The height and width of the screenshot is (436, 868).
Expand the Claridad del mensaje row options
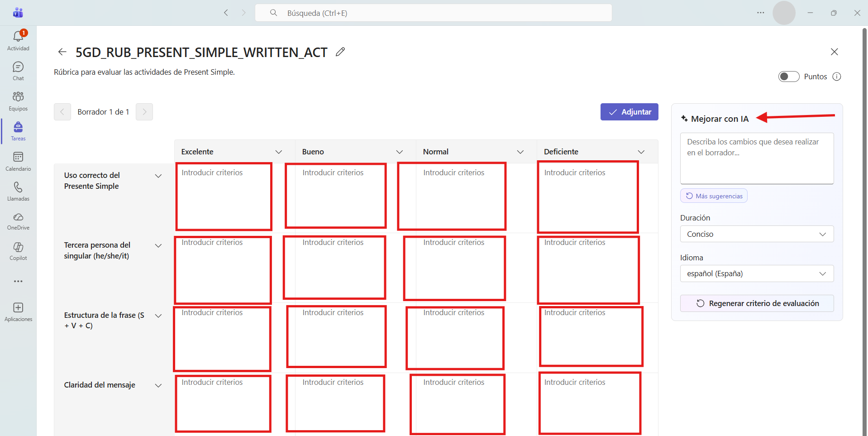(x=158, y=385)
